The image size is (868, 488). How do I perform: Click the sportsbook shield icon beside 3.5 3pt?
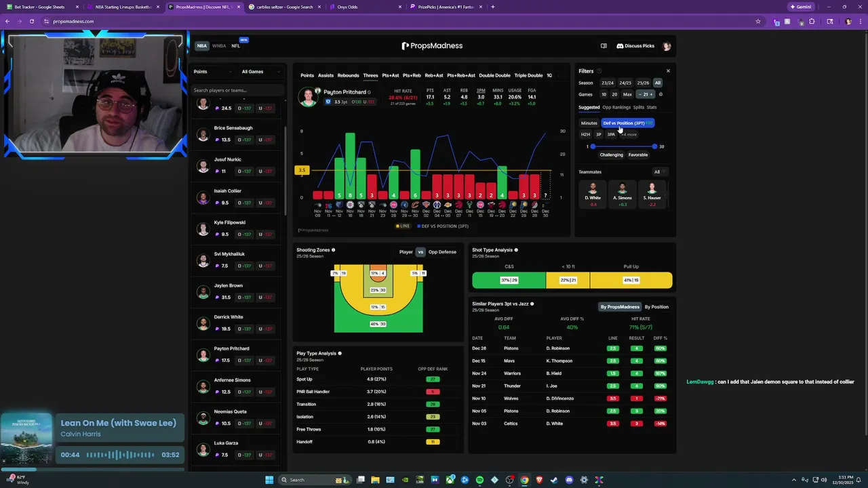[328, 102]
